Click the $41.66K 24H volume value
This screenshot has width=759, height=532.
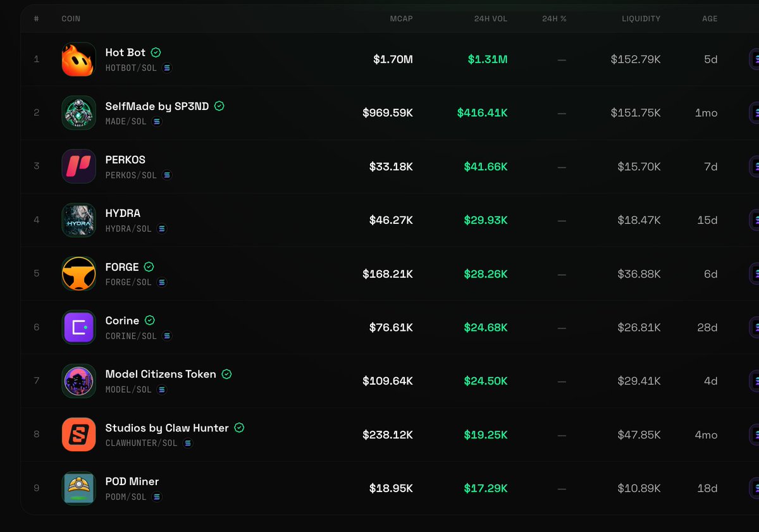pyautogui.click(x=486, y=167)
